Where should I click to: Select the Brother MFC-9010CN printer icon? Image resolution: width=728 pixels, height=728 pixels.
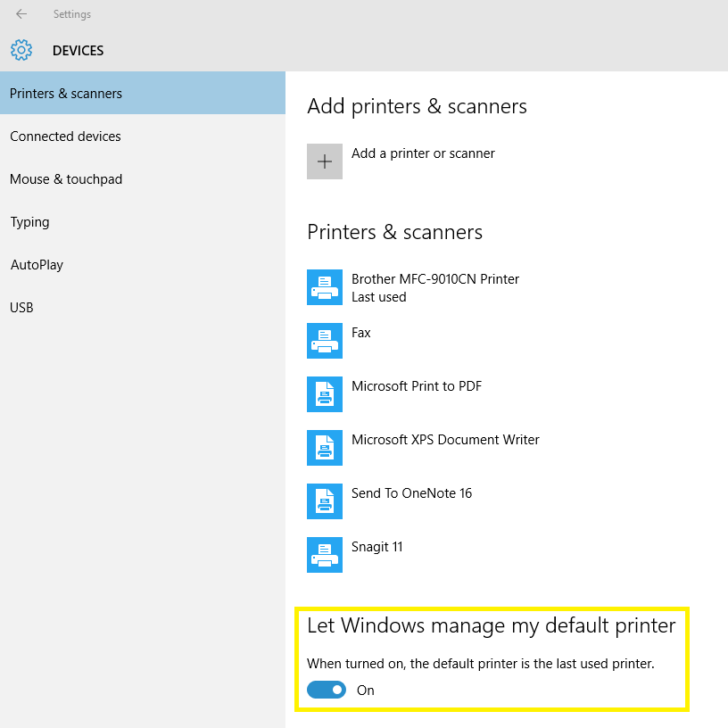pyautogui.click(x=325, y=287)
